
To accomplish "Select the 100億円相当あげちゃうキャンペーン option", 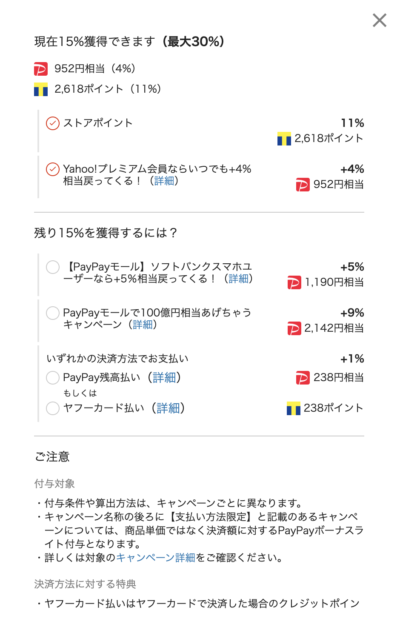I will (53, 313).
